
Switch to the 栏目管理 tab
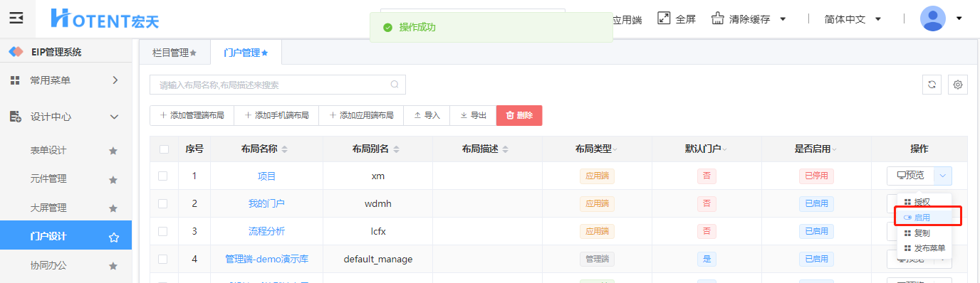tap(174, 53)
